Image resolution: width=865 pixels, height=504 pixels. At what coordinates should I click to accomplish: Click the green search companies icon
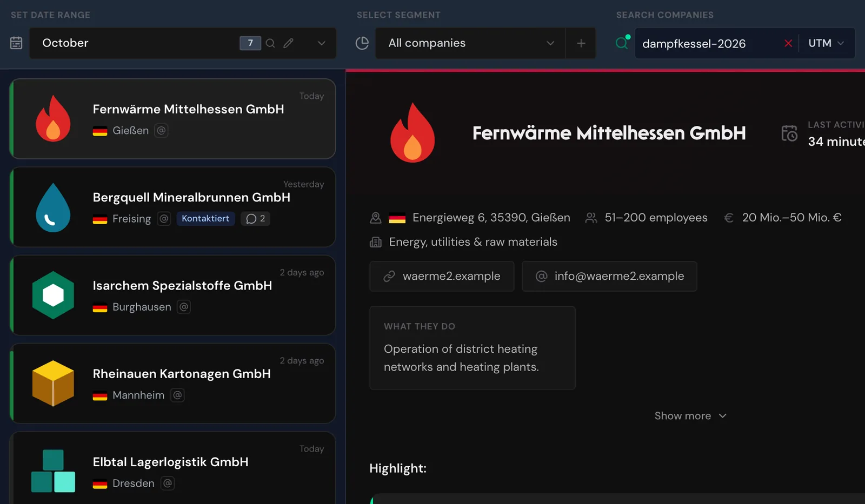[623, 42]
